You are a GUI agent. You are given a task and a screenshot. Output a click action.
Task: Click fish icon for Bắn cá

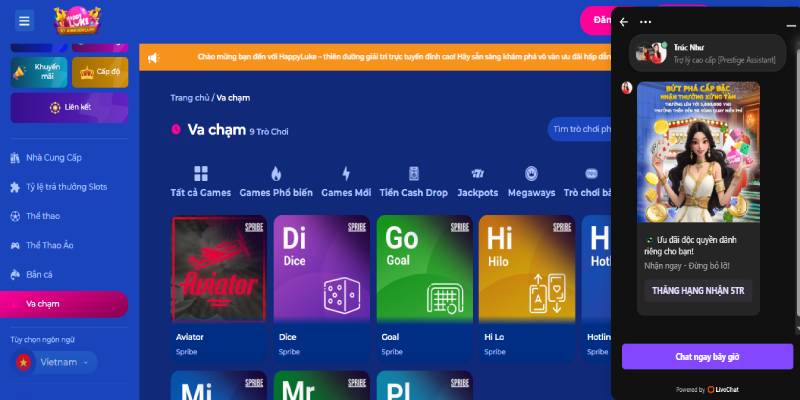point(15,274)
